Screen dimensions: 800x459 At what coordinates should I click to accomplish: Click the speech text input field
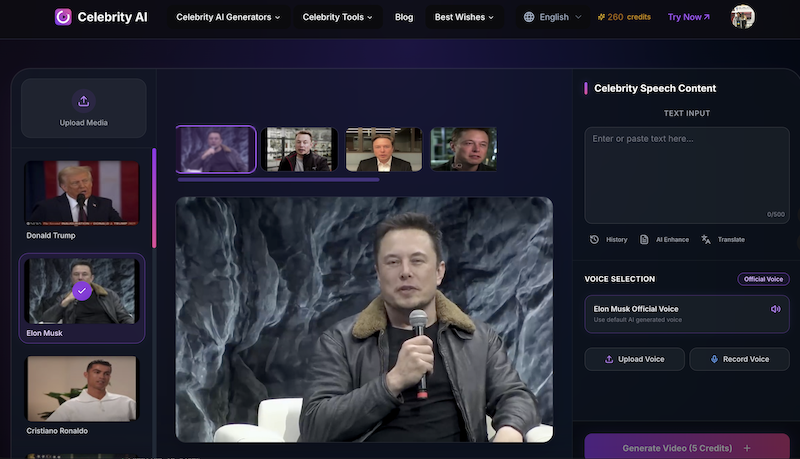(687, 175)
